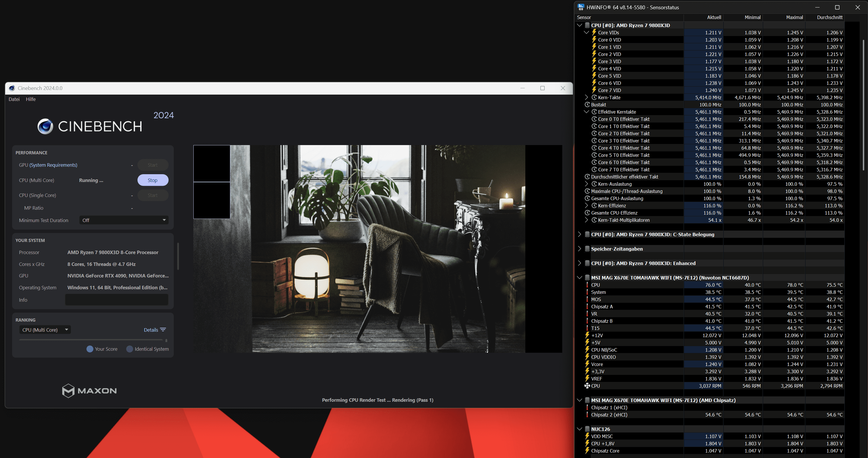Click the VDD MISC lightning icon
Screen dimensions: 868x458
pos(587,436)
